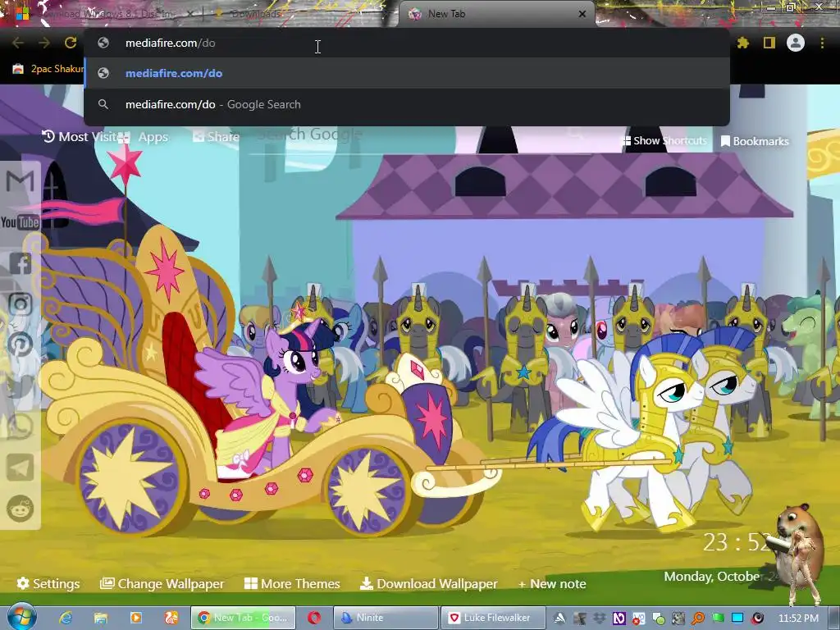Open Windows Explorer from the taskbar
Screen dimensions: 840x630
101,618
